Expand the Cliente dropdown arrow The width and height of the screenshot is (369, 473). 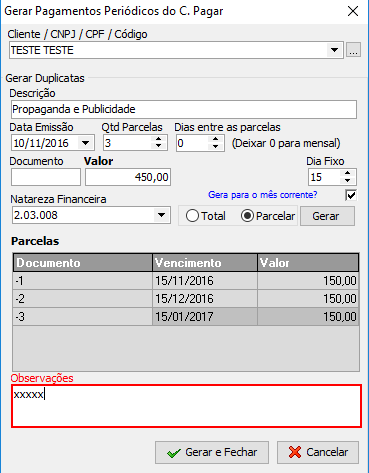click(334, 50)
